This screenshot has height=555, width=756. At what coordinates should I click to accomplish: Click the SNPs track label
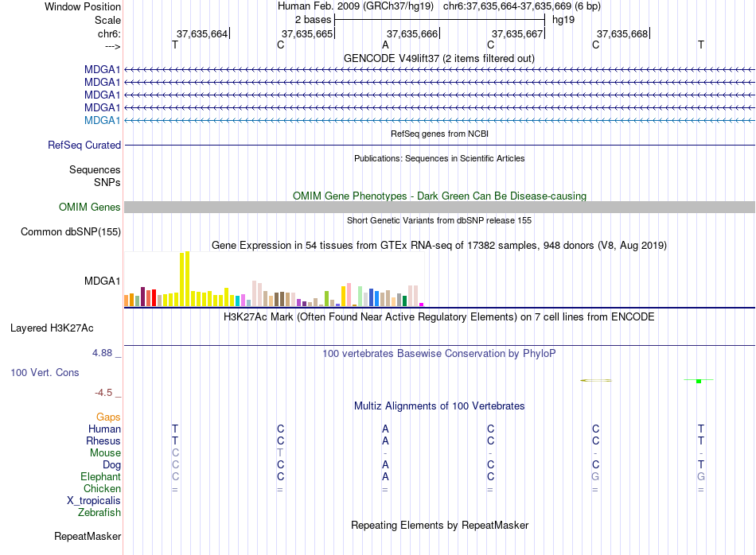point(107,182)
